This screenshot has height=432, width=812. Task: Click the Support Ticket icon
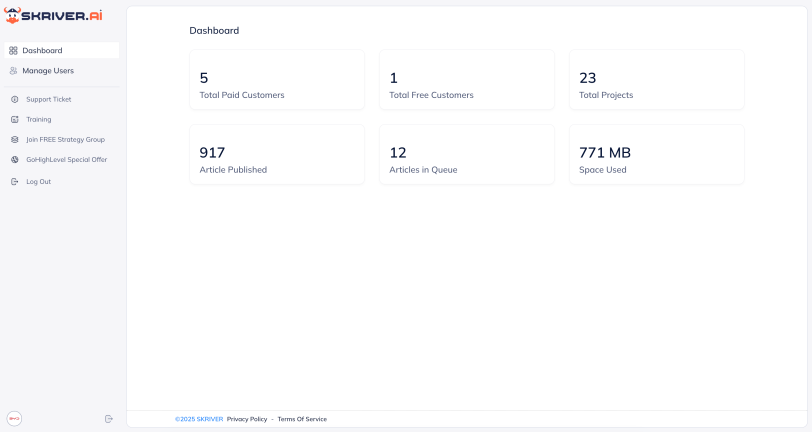pos(14,99)
